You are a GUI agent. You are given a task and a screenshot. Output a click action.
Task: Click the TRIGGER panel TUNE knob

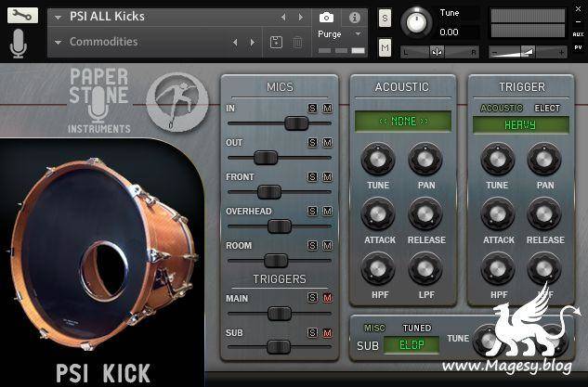[497, 159]
